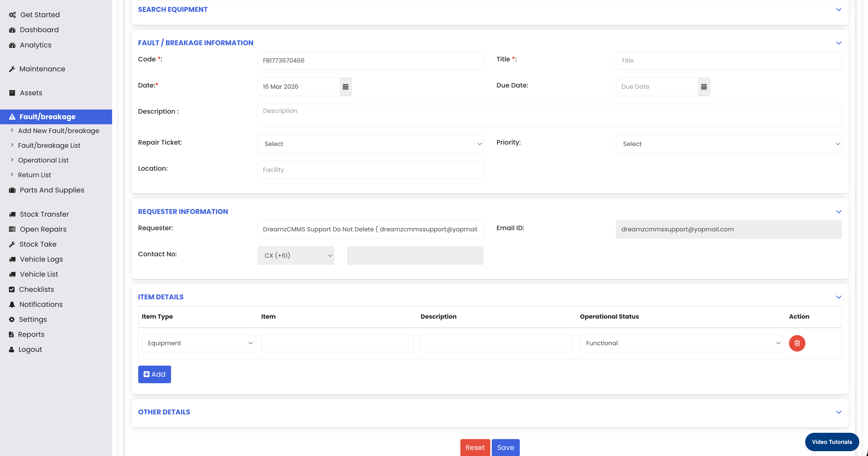The image size is (868, 456).
Task: Click the Add item button
Action: pos(154,374)
